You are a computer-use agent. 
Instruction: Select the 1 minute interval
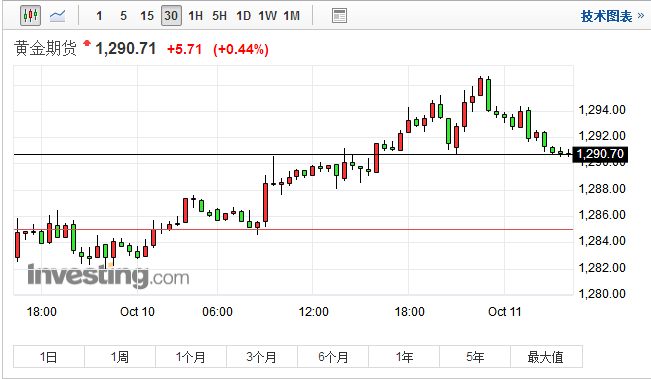pos(99,16)
